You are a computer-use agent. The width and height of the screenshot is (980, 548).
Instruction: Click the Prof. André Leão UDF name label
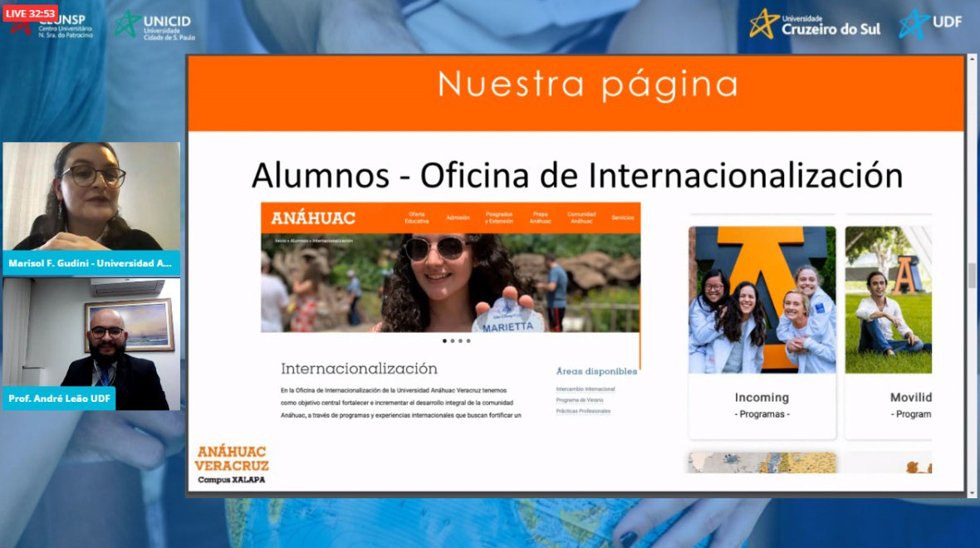pos(59,398)
